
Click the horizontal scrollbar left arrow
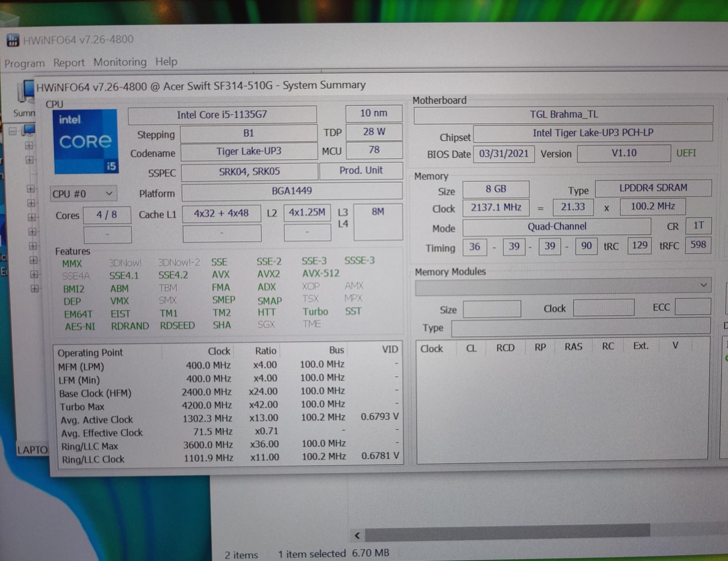click(357, 535)
